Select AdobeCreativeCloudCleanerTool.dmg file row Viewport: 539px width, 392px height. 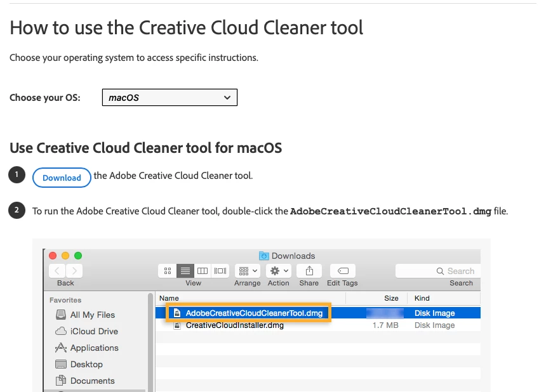[x=318, y=313]
